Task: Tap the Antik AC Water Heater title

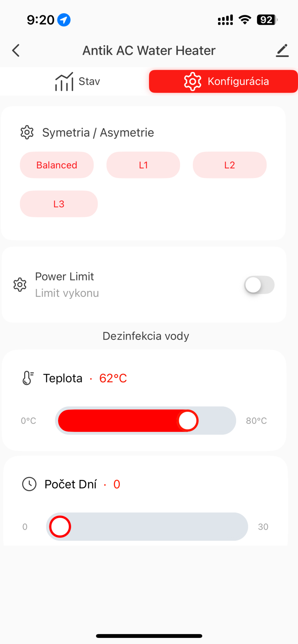Action: click(149, 51)
